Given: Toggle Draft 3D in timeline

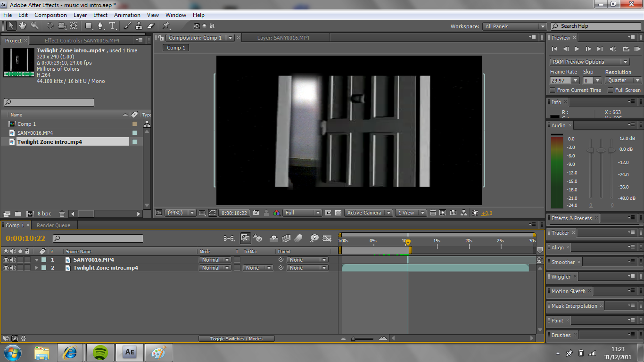Looking at the screenshot, I should tap(257, 239).
